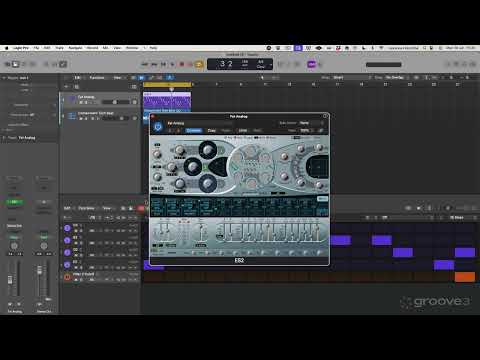The height and width of the screenshot is (360, 480).
Task: Click the duplicate track button beside plus
Action: point(76,87)
